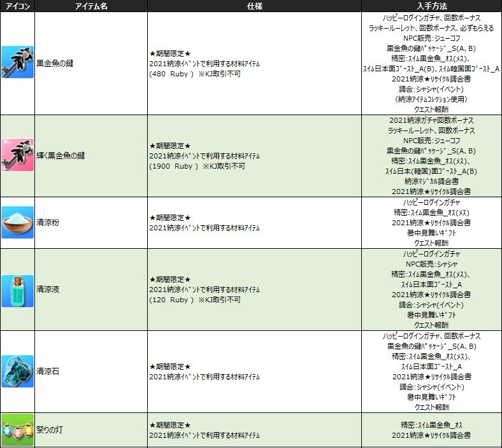Select the 仕様 column header
This screenshot has width=502, height=448.
pyautogui.click(x=255, y=6)
